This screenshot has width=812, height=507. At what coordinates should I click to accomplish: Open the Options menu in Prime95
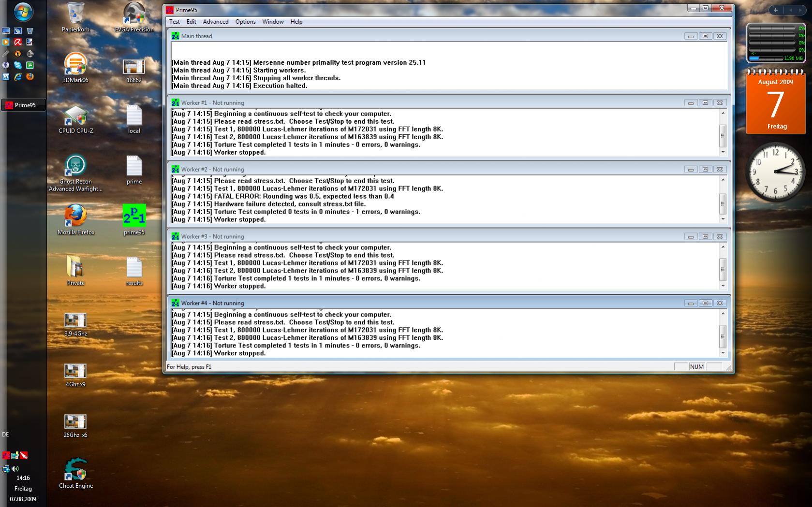click(x=246, y=22)
